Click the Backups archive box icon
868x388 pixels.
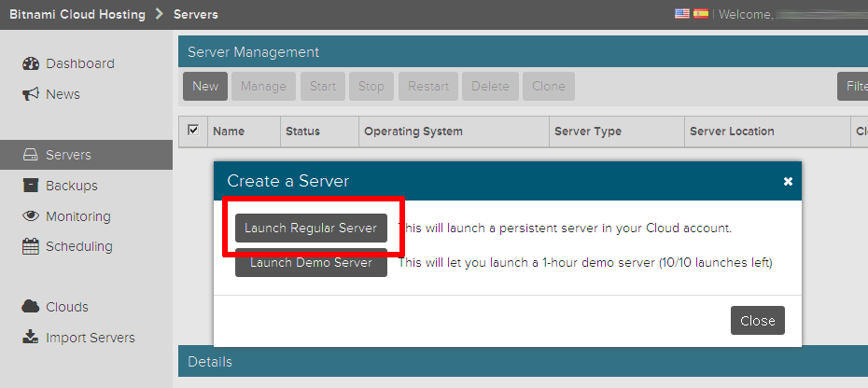pyautogui.click(x=31, y=186)
